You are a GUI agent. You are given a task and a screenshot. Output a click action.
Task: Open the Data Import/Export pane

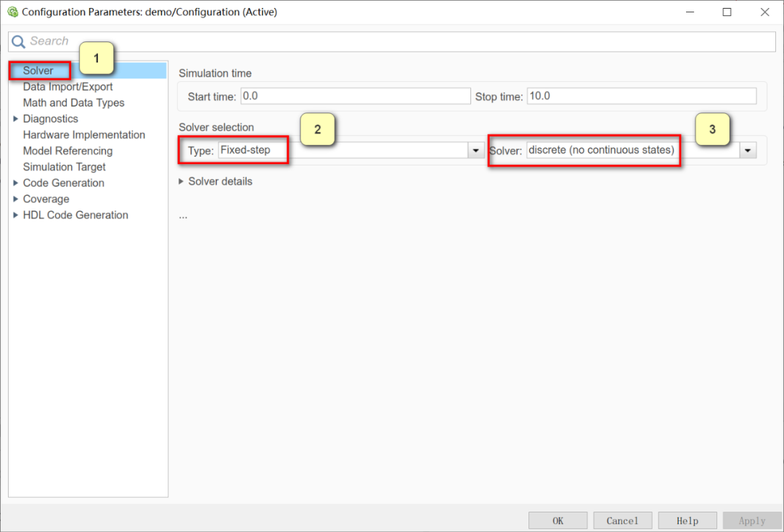[x=68, y=86]
